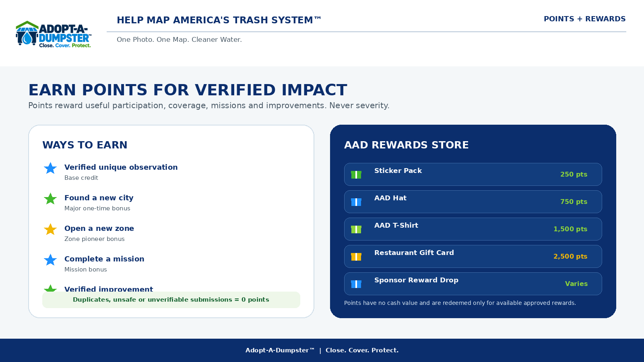This screenshot has height=362, width=644.
Task: Click the Varies price label
Action: tap(576, 284)
